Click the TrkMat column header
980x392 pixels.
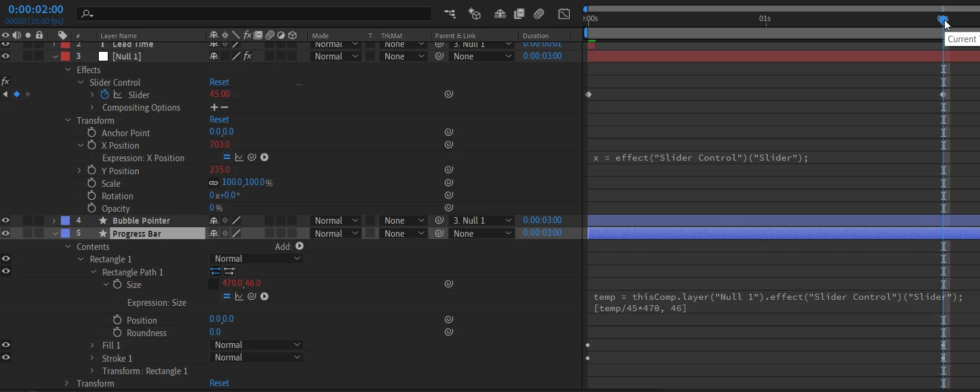(392, 36)
